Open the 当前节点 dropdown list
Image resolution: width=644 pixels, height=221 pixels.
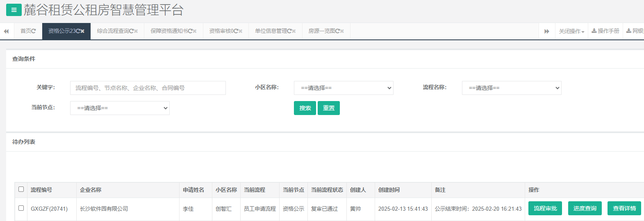point(120,108)
